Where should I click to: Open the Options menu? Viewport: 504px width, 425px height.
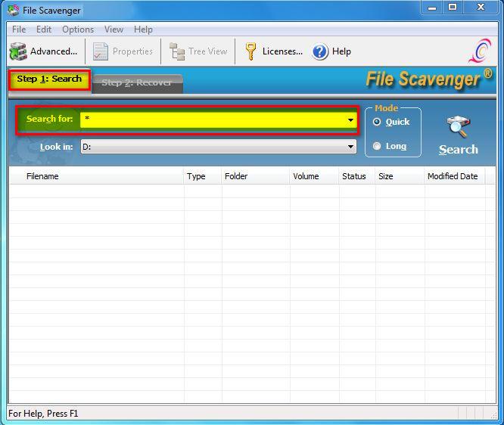[x=78, y=29]
